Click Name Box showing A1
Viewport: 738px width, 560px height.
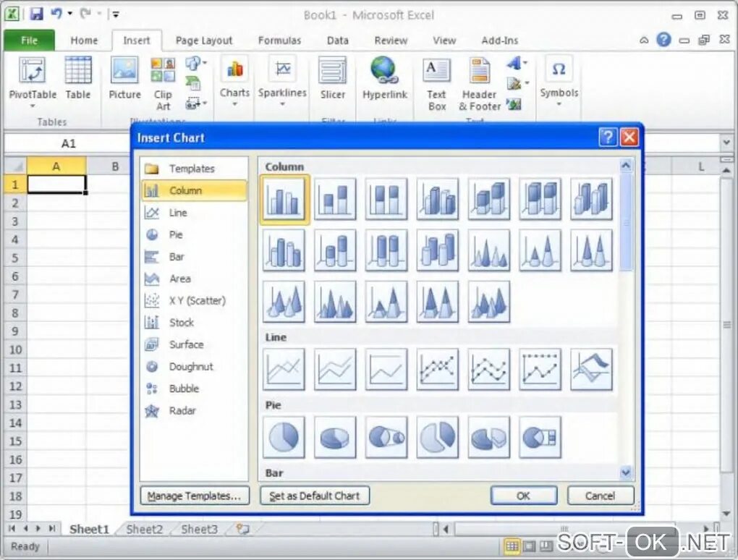click(68, 143)
